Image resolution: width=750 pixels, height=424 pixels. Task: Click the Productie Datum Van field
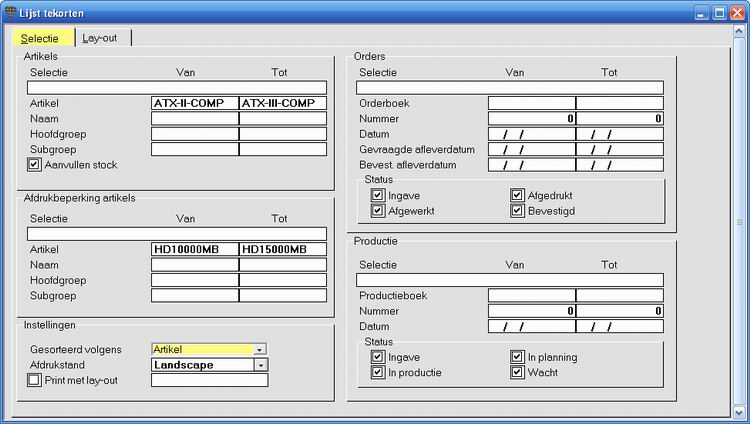click(532, 326)
